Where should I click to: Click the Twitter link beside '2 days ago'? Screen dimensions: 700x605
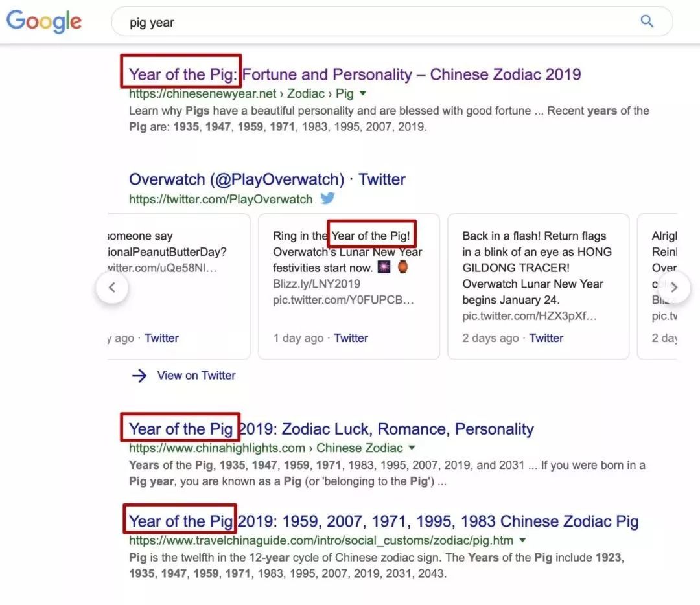tap(546, 338)
